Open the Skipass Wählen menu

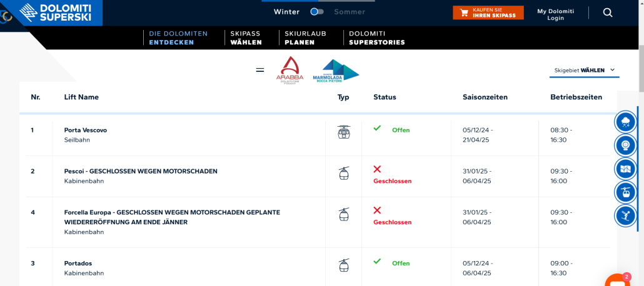(246, 38)
